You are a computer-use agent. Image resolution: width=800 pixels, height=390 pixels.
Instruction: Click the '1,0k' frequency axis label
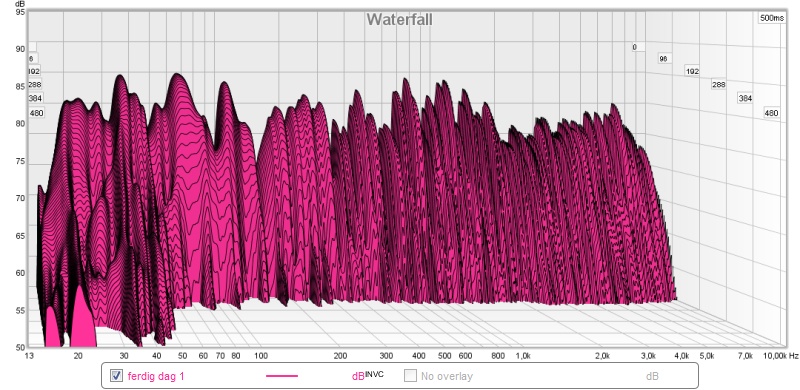click(523, 356)
